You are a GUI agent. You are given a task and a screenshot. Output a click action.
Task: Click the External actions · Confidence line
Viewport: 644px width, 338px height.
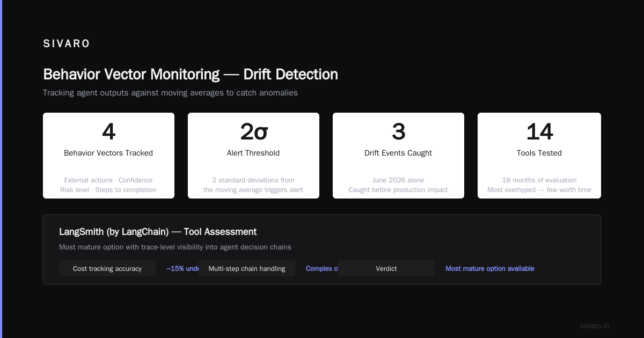(108, 180)
